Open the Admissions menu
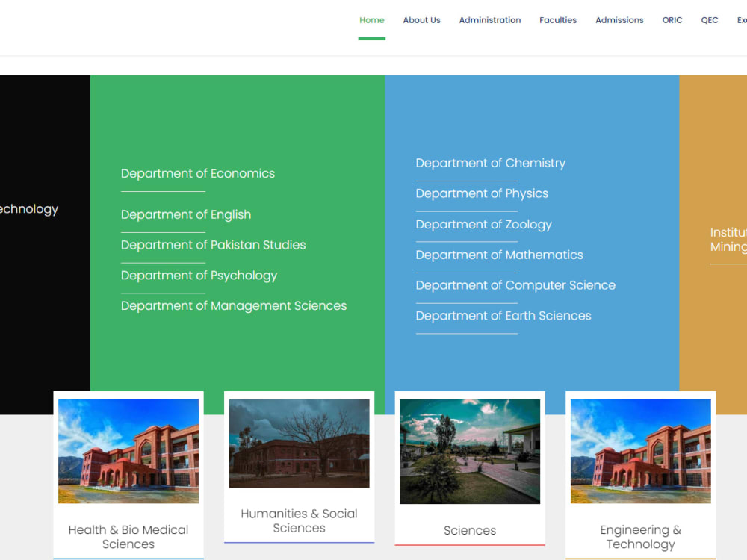The width and height of the screenshot is (747, 560). [x=619, y=20]
